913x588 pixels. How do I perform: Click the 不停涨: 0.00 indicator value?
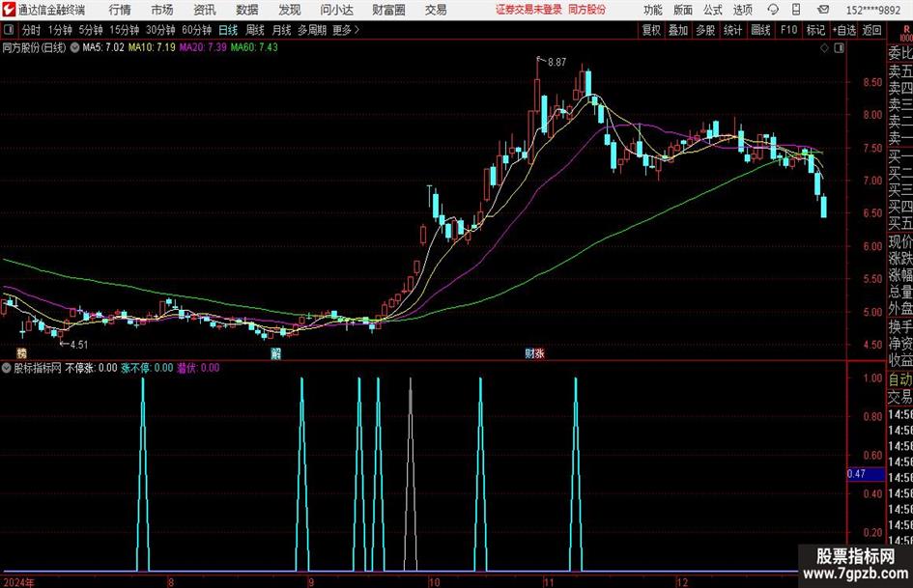pyautogui.click(x=92, y=368)
